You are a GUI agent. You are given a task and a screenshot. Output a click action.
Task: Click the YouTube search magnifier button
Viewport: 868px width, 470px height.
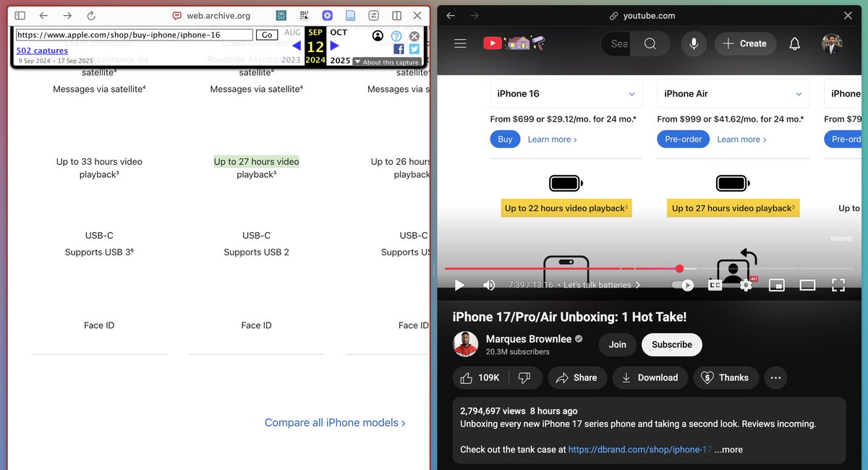coord(650,43)
